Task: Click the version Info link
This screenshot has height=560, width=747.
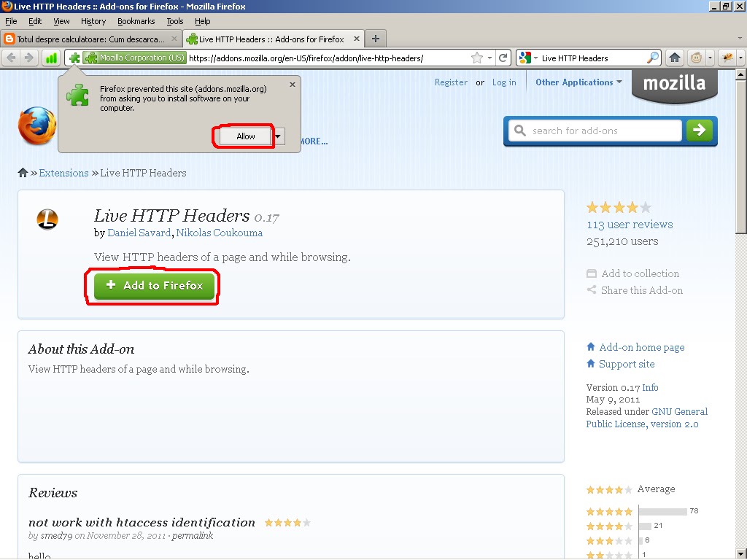Action: (x=650, y=387)
